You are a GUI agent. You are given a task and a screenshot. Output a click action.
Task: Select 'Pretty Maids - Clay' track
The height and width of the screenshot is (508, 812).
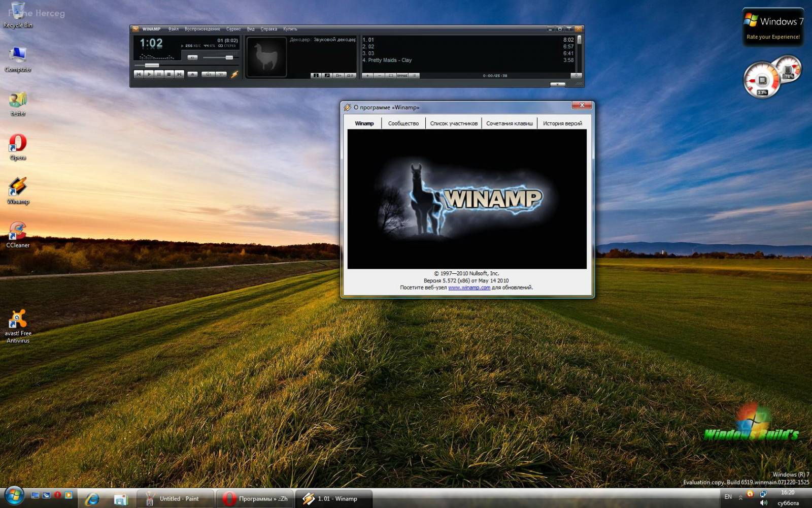[x=468, y=60]
